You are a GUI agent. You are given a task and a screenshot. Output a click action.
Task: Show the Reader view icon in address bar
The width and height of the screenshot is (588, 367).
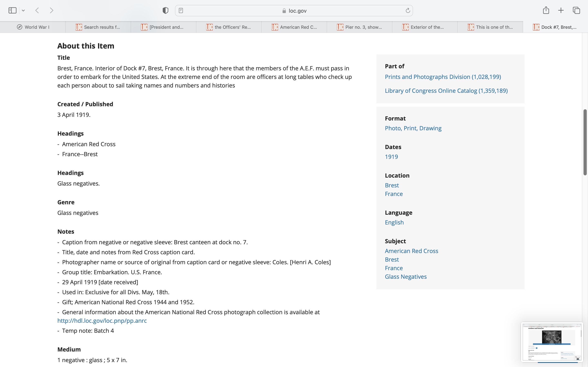[x=181, y=10]
